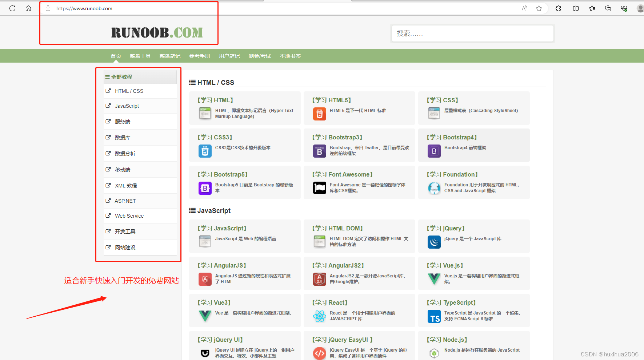Viewport: 644px width, 360px height.
Task: Select XML 教程 in sidebar
Action: click(x=140, y=186)
